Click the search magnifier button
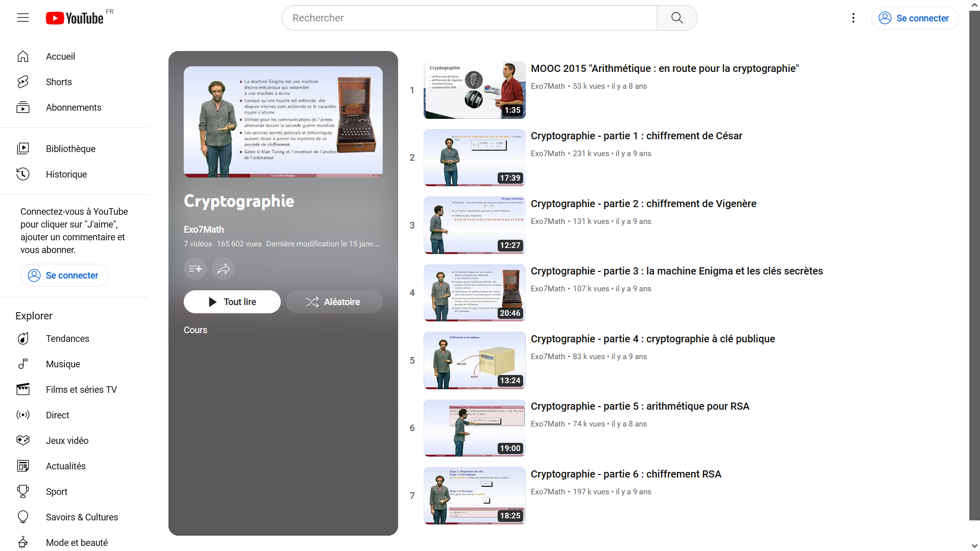The height and width of the screenshot is (551, 980). [677, 18]
